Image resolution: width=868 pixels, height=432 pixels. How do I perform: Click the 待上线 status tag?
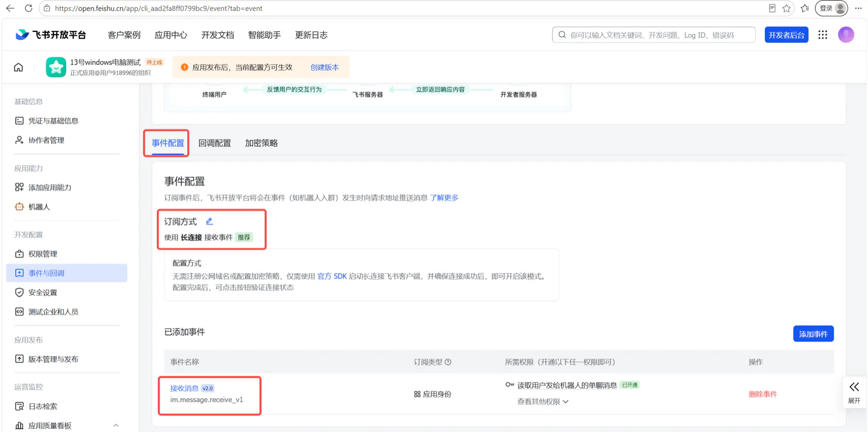tap(155, 62)
